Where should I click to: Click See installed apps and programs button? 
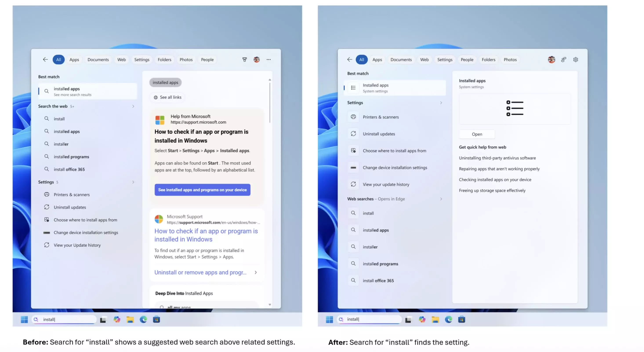point(202,190)
